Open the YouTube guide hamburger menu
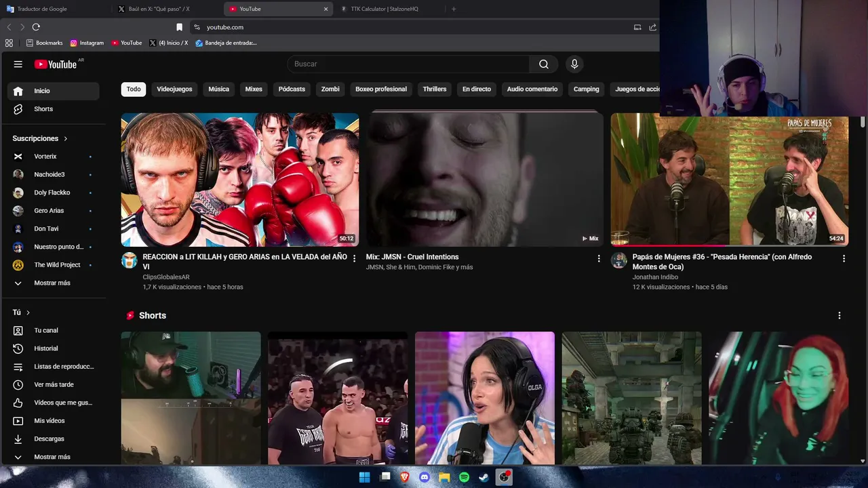Screen dimensions: 868x488 (18, 64)
